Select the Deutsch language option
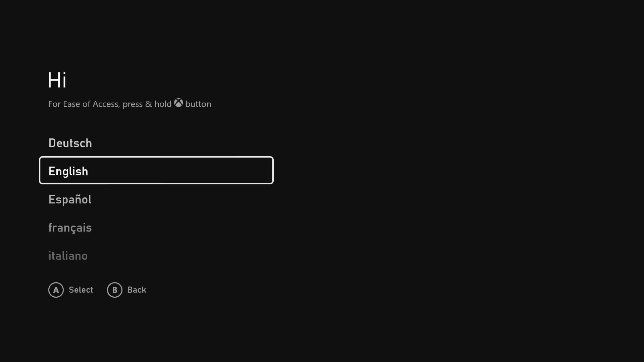The height and width of the screenshot is (362, 644). coord(156,143)
